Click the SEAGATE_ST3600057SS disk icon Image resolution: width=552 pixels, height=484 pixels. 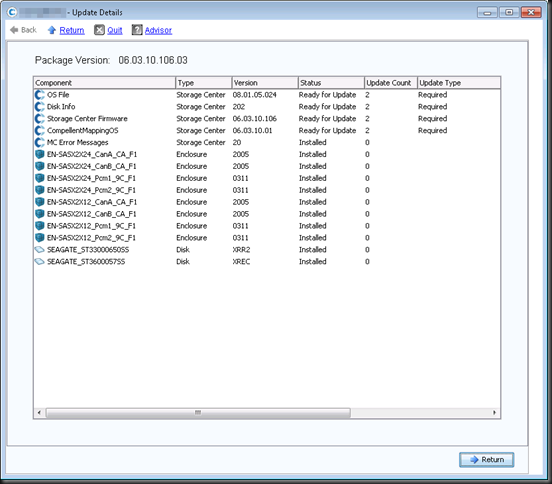click(40, 262)
